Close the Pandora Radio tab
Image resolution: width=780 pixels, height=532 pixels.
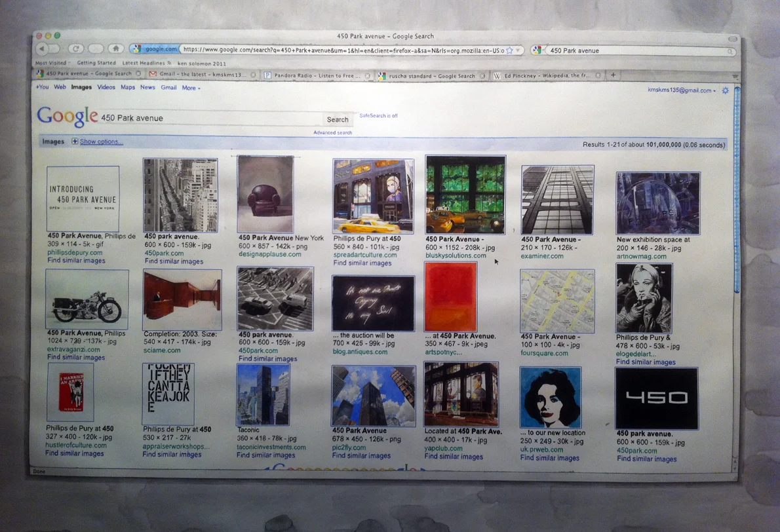(x=367, y=76)
